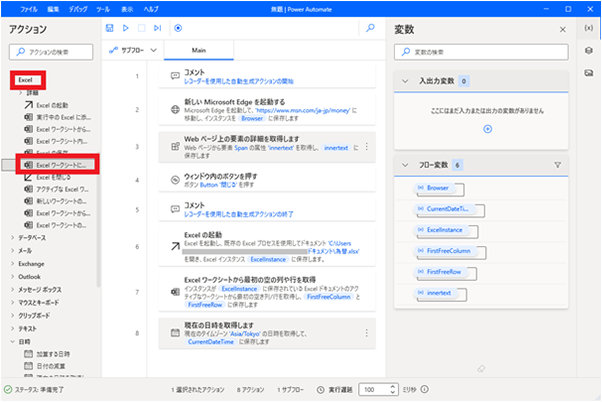602x402 pixels.
Task: Select the アクティブな Excel ワ... action
Action: tap(56, 189)
